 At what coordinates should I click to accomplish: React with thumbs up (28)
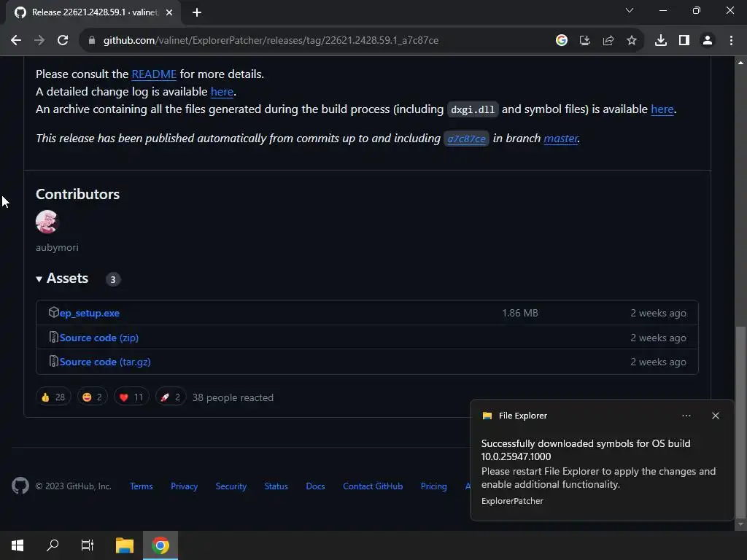tap(53, 397)
